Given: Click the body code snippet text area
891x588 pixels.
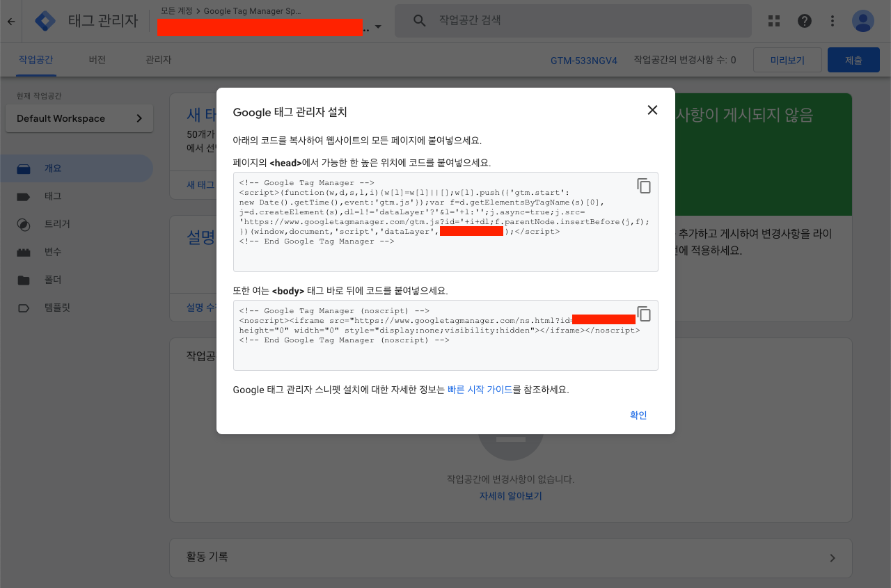Looking at the screenshot, I should click(445, 335).
